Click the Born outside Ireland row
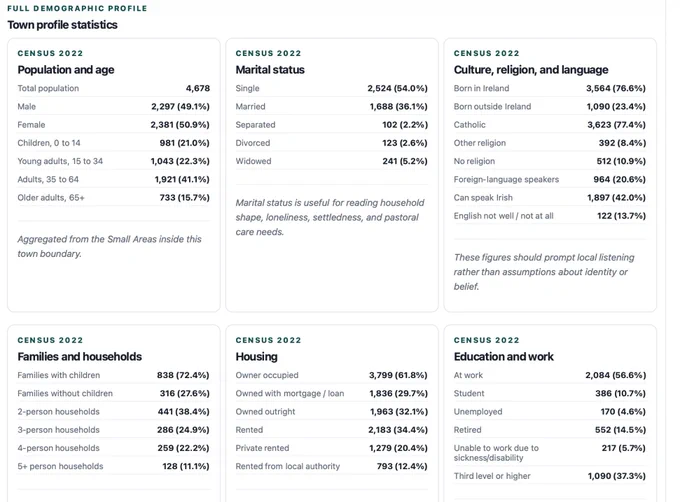This screenshot has width=680, height=502. (549, 106)
